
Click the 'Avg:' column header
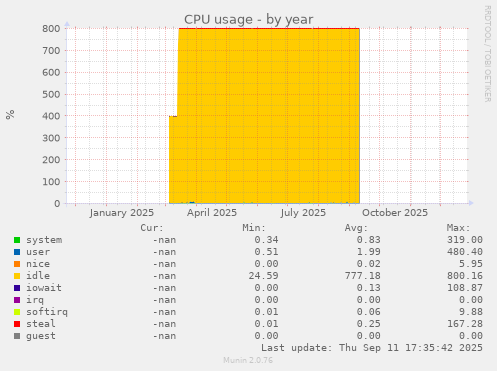(x=356, y=228)
